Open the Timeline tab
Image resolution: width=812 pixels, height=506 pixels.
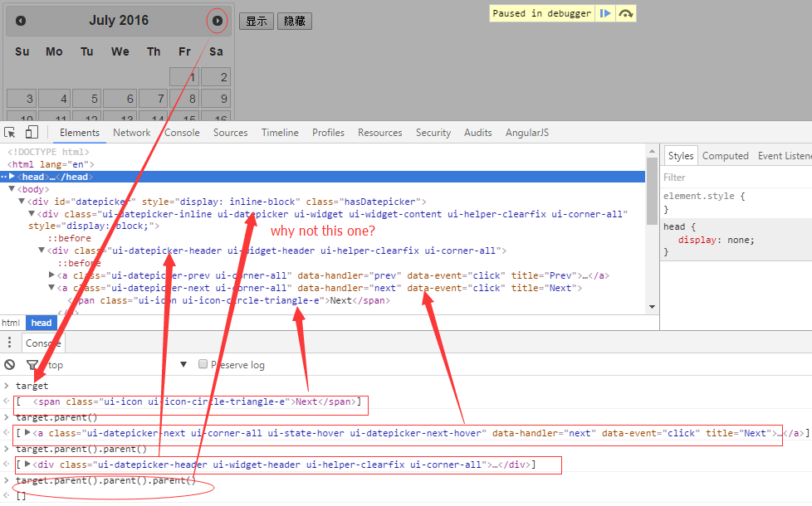[x=280, y=133]
